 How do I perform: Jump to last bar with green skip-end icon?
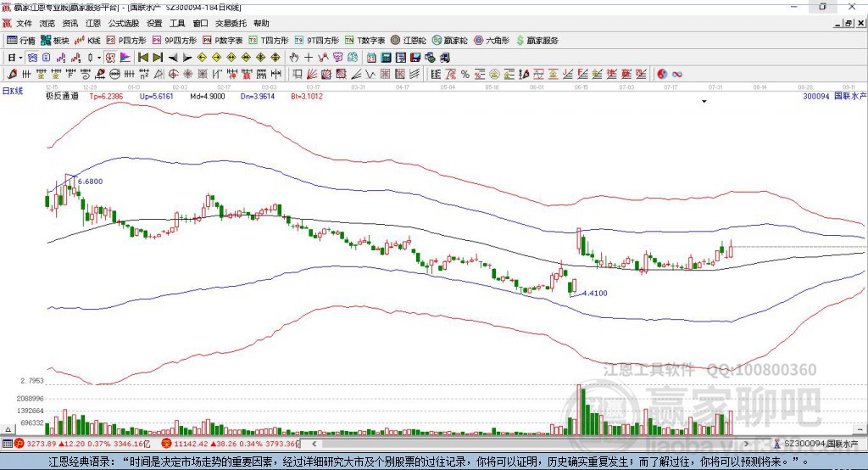(x=158, y=58)
